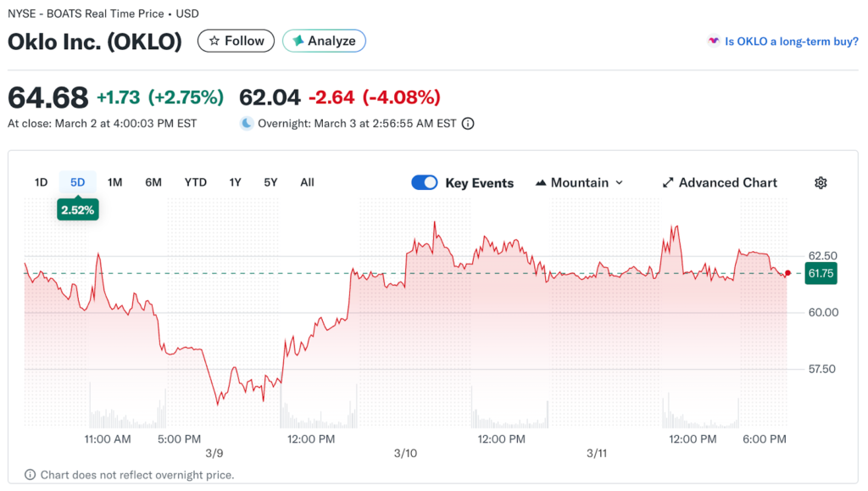Click the info icon beside chart disclaimer
This screenshot has height=491, width=868.
[30, 475]
